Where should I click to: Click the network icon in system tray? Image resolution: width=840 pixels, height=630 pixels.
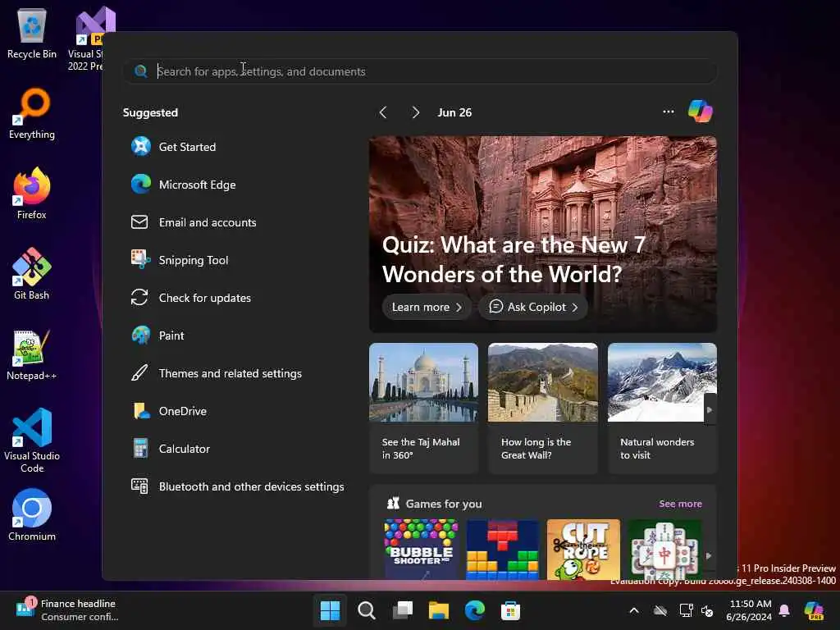click(x=687, y=610)
